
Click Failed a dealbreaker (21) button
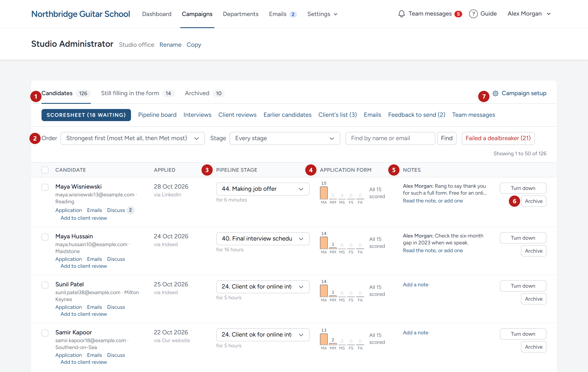point(498,138)
